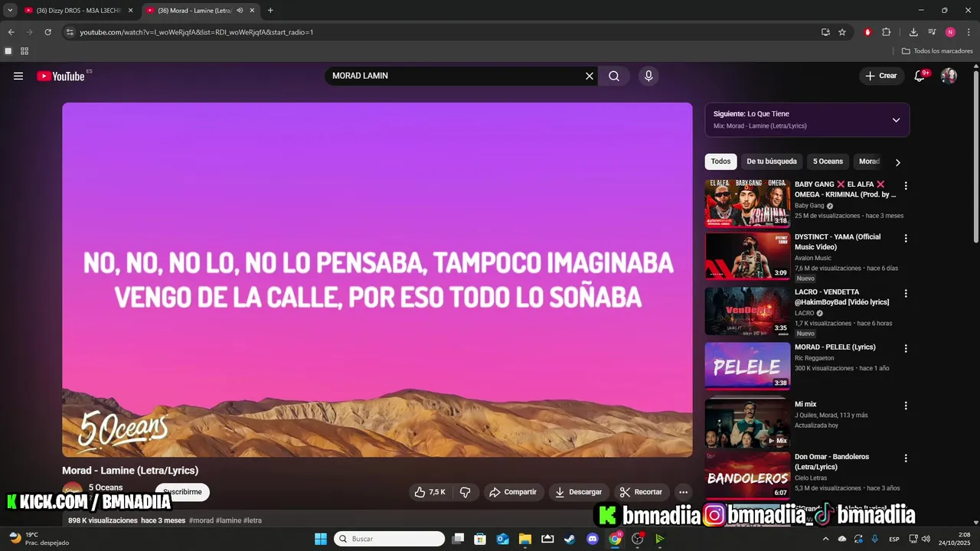
Task: Share the video using Compartir
Action: 513,492
